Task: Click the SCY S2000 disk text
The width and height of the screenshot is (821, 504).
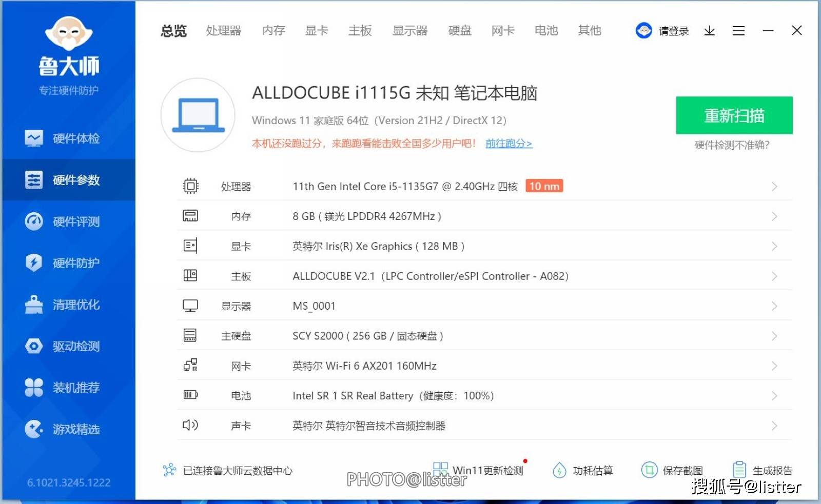Action: point(368,336)
